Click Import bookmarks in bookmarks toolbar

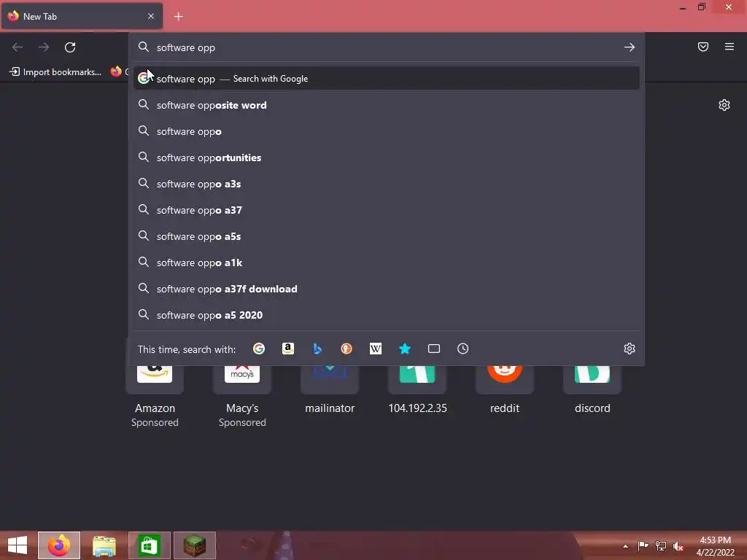(55, 72)
